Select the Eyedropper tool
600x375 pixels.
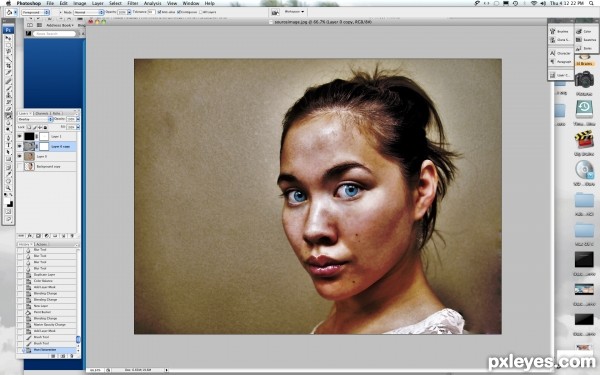8,174
